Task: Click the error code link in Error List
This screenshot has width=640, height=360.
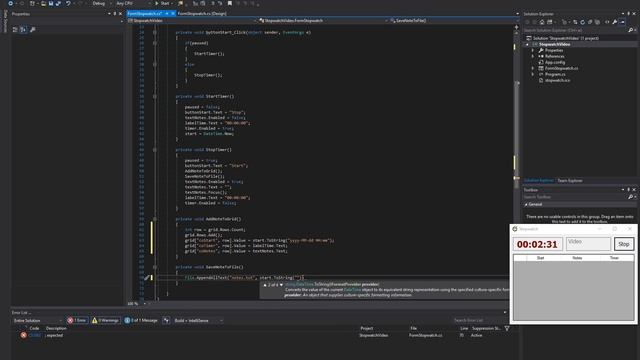Action: click(x=35, y=335)
